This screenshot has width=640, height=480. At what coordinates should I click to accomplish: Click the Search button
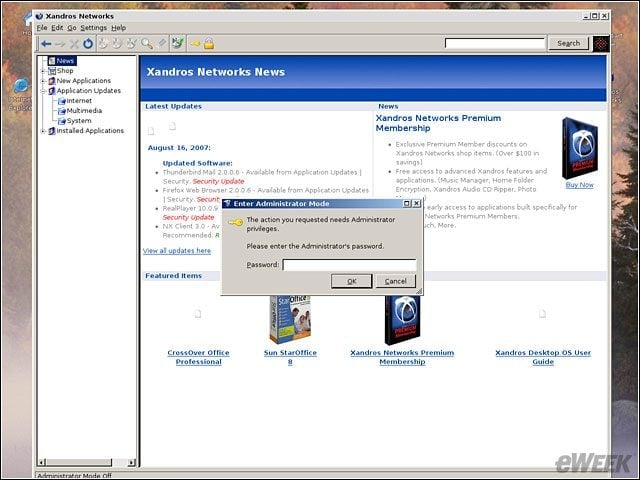[568, 43]
